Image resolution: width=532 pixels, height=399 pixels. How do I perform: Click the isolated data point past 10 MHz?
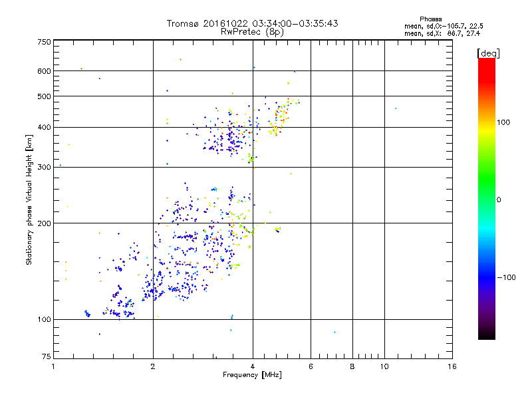click(x=396, y=108)
